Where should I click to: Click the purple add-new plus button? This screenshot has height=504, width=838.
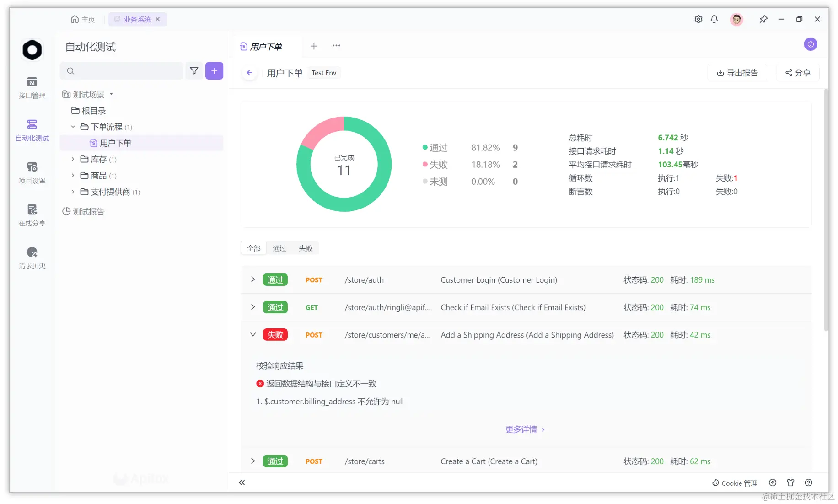coord(214,71)
